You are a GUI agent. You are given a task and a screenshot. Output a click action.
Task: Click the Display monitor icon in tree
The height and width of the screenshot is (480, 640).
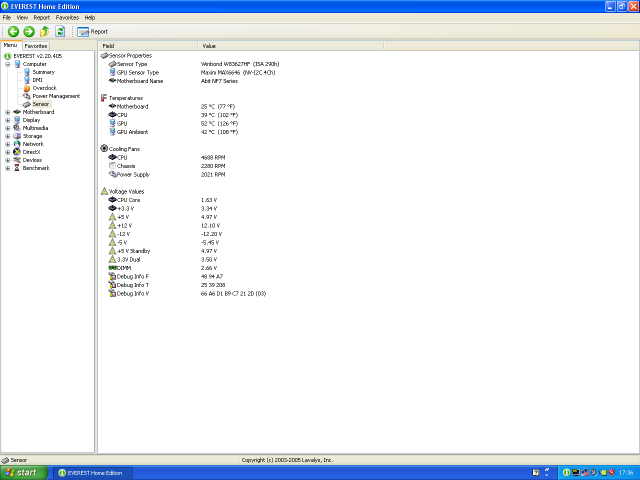pos(17,120)
